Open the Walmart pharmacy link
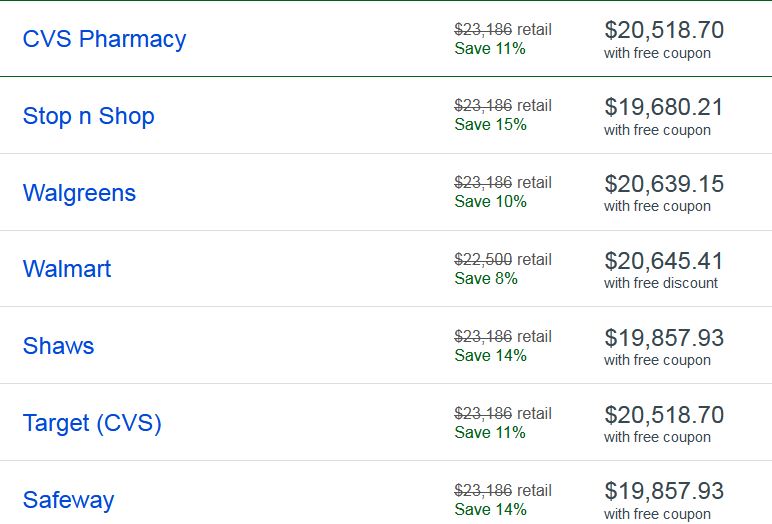This screenshot has height=524, width=772. pyautogui.click(x=67, y=269)
